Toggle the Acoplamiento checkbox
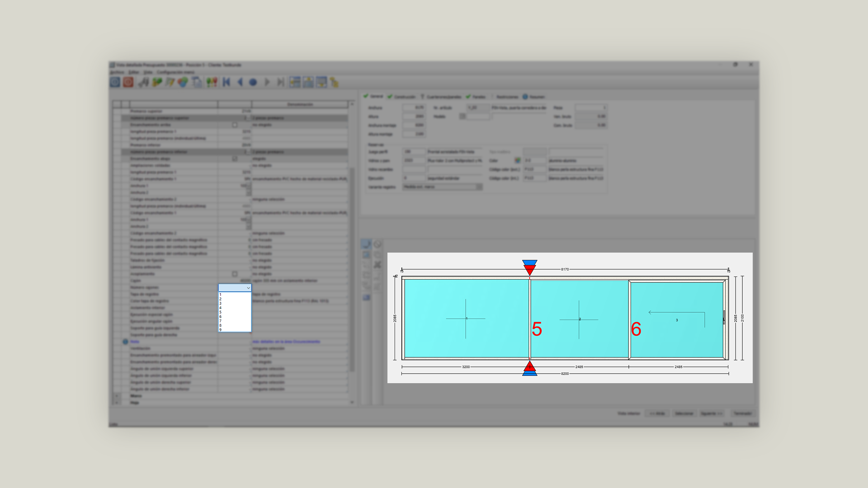 235,274
